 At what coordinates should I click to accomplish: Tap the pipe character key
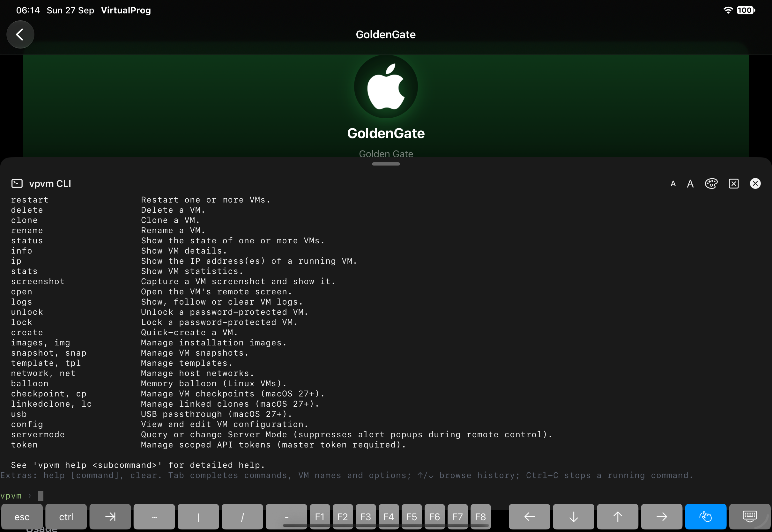(x=198, y=517)
